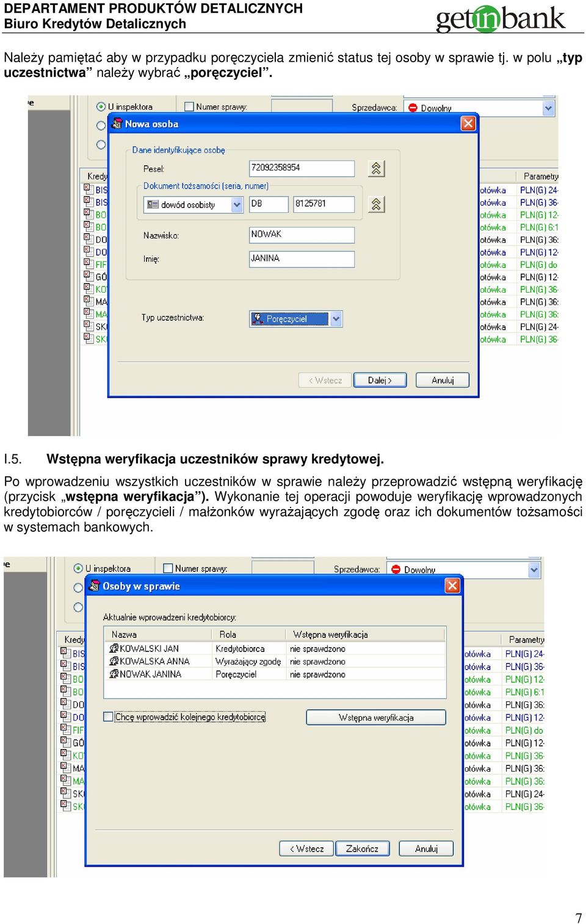The image size is (586, 924).
Task: Click the Nazwisko field containing NOWAK
Action: tap(302, 235)
